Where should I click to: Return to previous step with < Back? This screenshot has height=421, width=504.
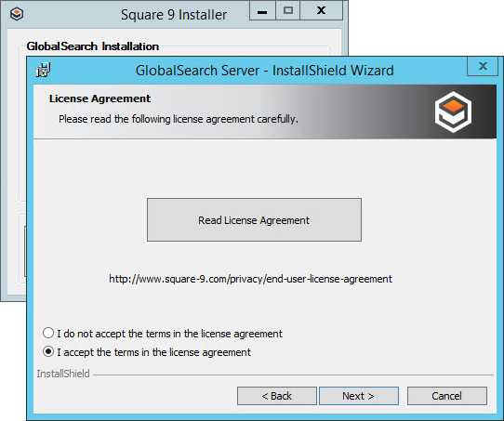point(277,396)
